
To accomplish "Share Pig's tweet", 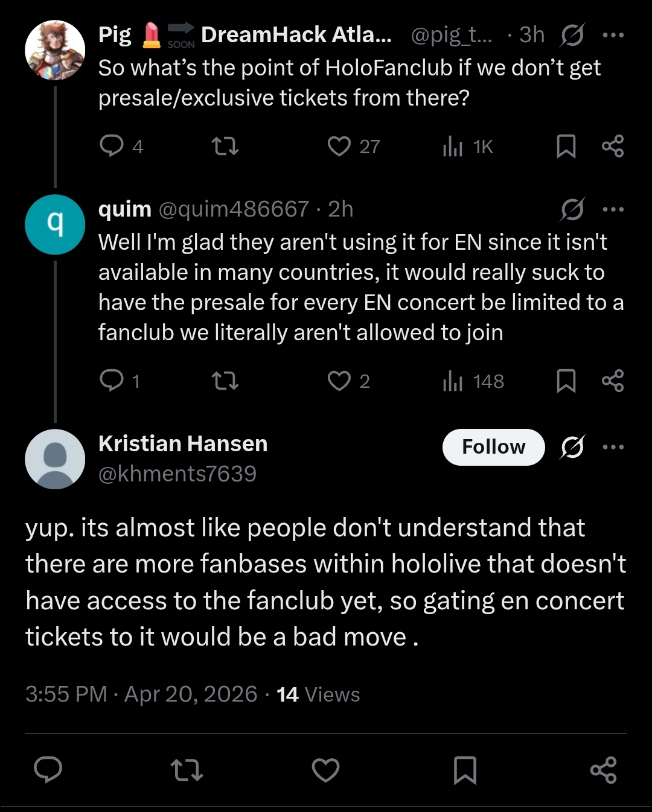I will pyautogui.click(x=613, y=146).
